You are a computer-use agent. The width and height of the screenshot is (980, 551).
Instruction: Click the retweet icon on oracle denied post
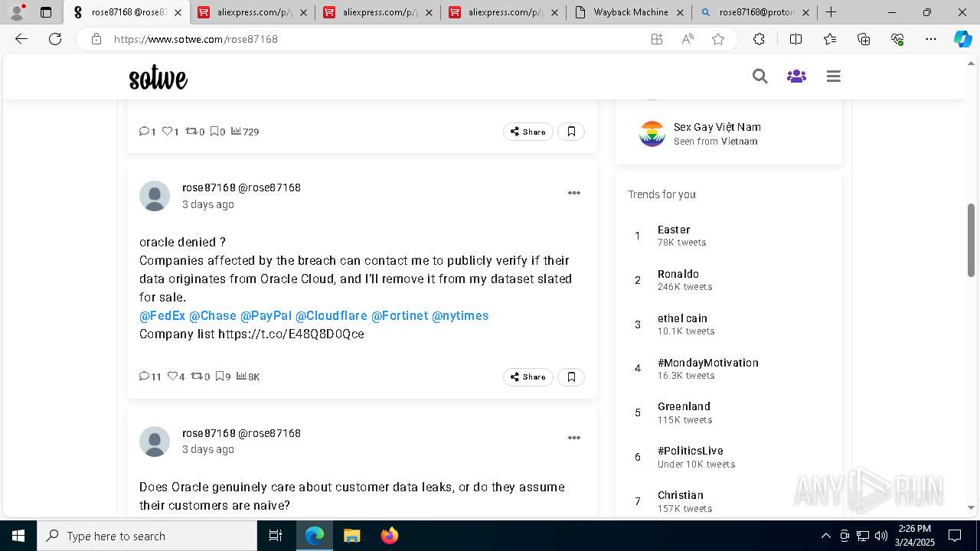coord(197,376)
